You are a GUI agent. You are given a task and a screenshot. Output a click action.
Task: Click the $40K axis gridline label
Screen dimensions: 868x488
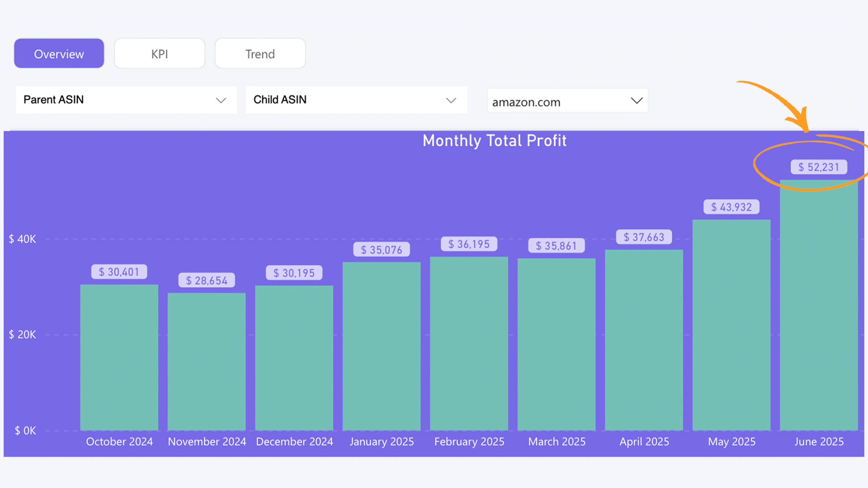22,239
